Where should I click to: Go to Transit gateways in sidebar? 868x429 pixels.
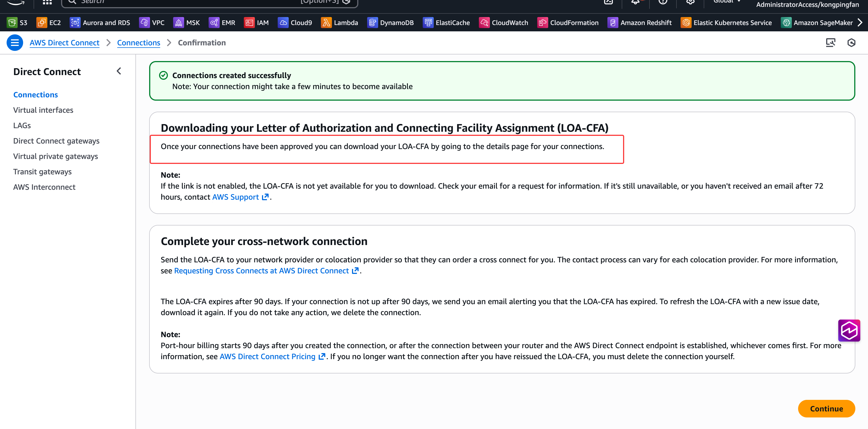pos(42,172)
